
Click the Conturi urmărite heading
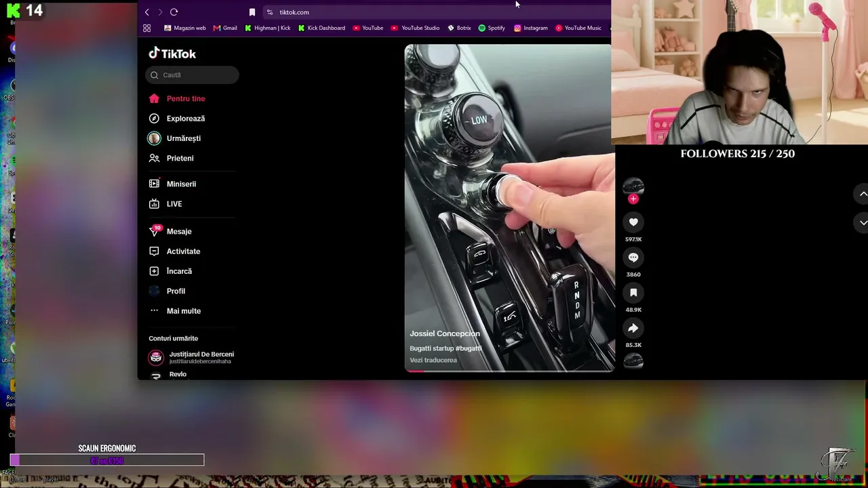174,338
